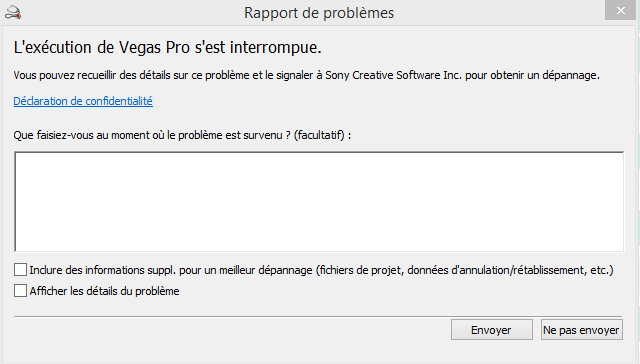Click the Que faisiez-vous question label
This screenshot has width=640, height=364.
tap(182, 135)
